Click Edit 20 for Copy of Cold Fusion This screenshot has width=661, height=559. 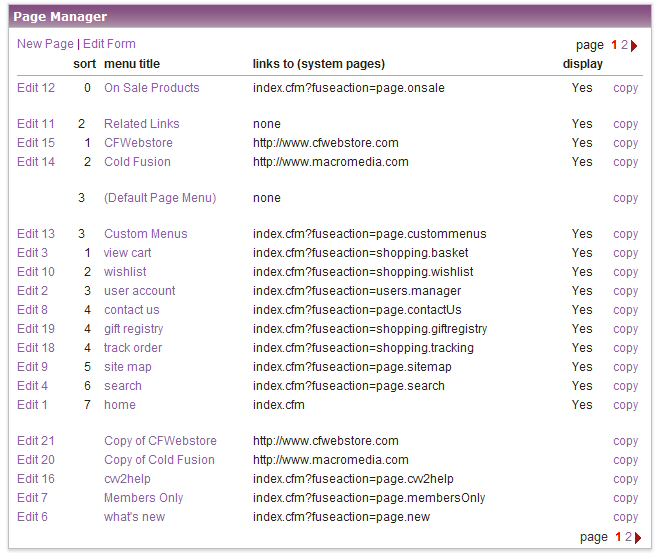[x=36, y=460]
